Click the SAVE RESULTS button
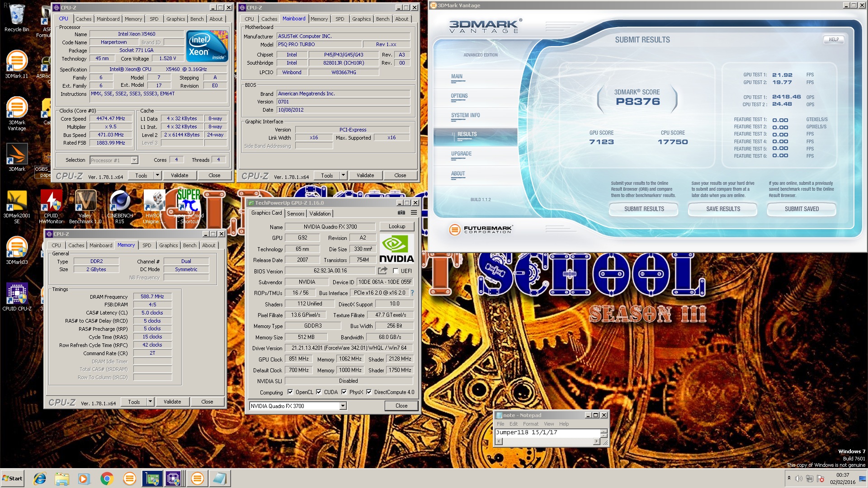 723,209
